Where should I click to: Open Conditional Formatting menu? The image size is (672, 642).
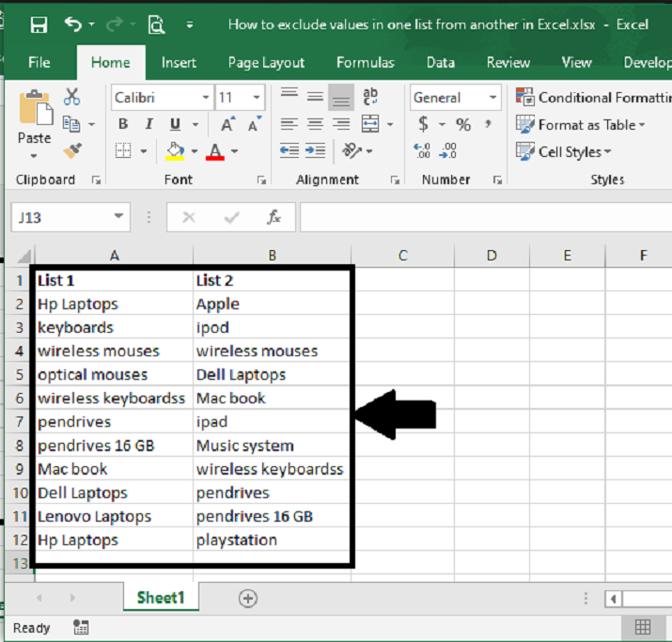click(x=593, y=98)
